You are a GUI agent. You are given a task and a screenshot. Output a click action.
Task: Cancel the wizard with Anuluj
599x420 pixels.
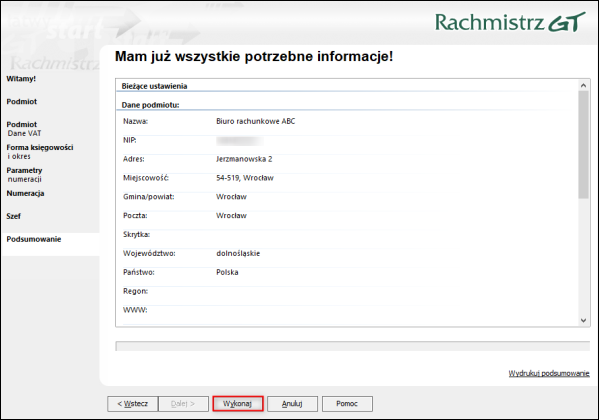point(292,404)
